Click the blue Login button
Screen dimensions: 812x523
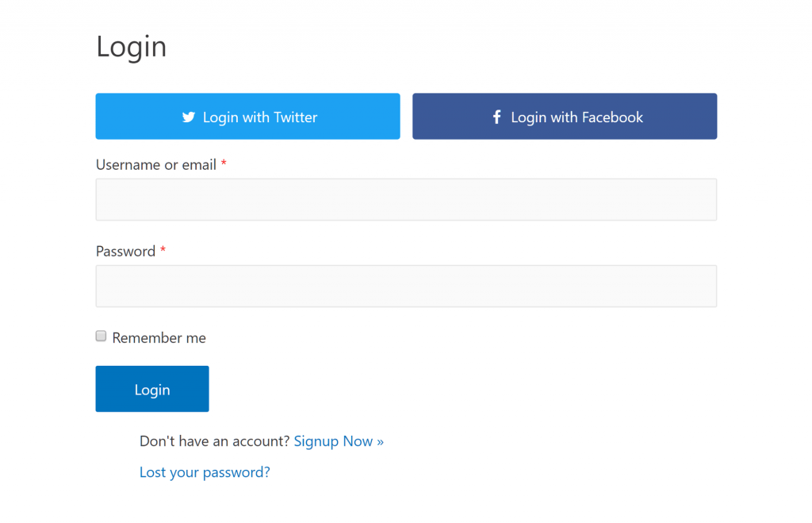point(151,389)
